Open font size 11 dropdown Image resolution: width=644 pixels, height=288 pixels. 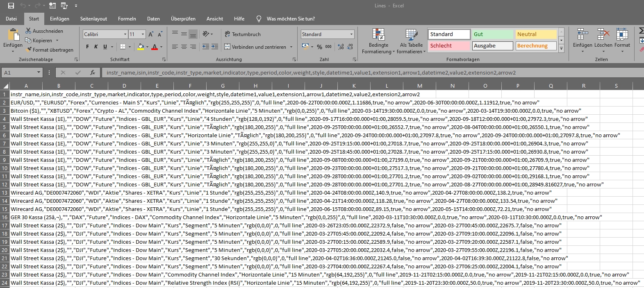pyautogui.click(x=143, y=34)
